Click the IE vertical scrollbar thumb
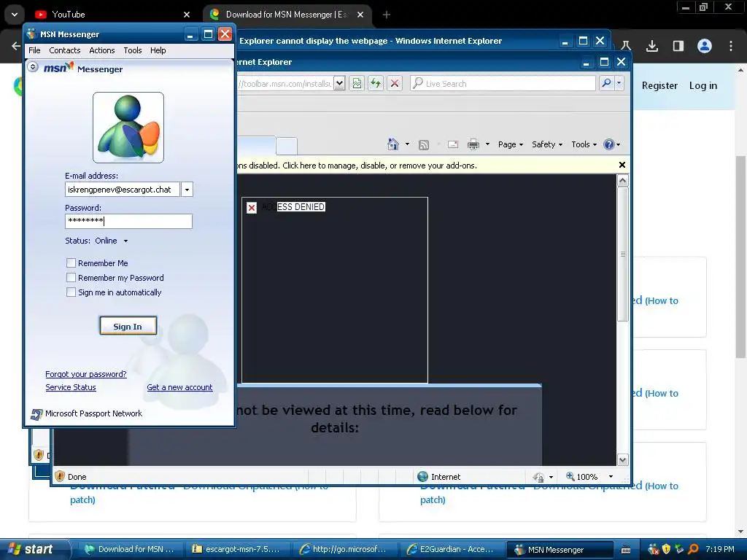The height and width of the screenshot is (560, 747). 622,254
